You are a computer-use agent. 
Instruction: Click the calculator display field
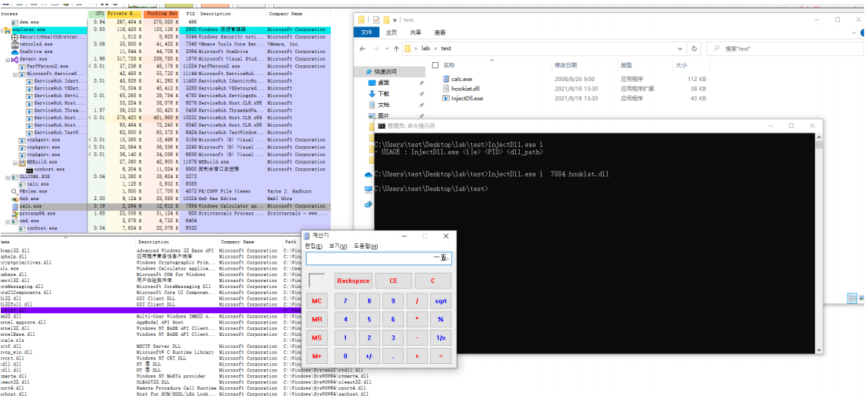click(x=379, y=259)
